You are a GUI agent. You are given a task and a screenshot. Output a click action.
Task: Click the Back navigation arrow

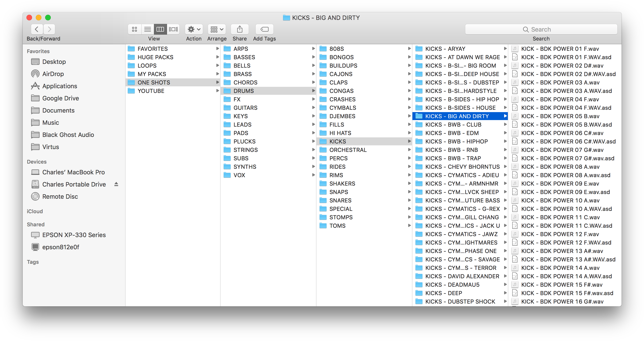coord(37,29)
